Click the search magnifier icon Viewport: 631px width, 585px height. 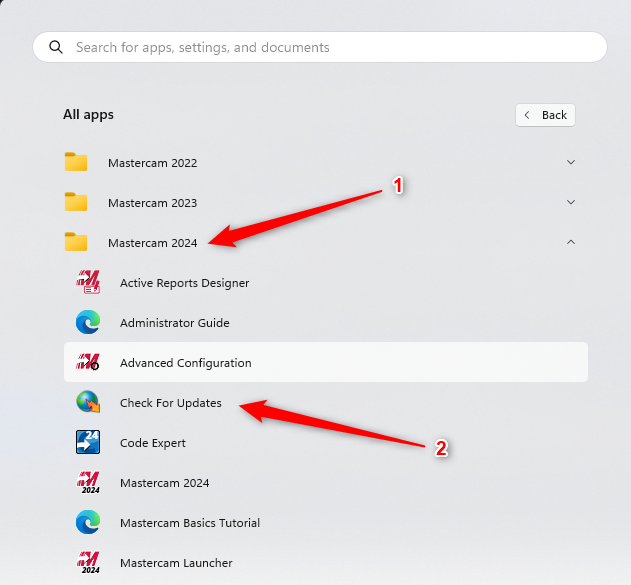tap(56, 47)
